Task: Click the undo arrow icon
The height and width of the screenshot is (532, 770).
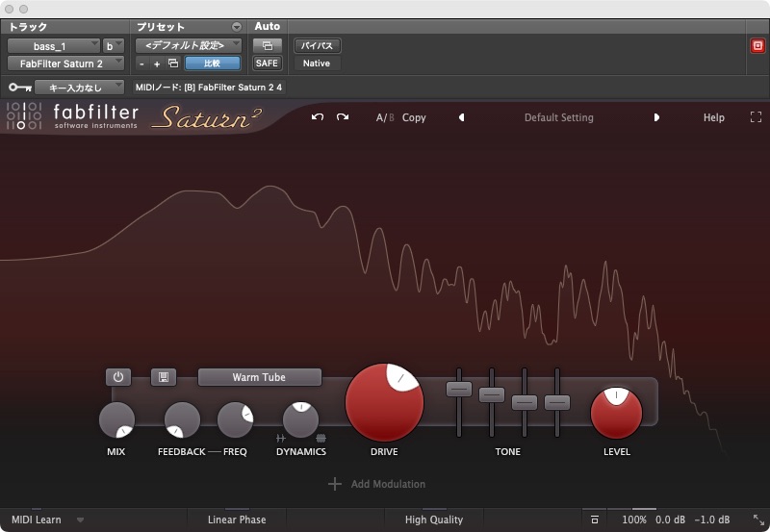Action: (x=318, y=117)
